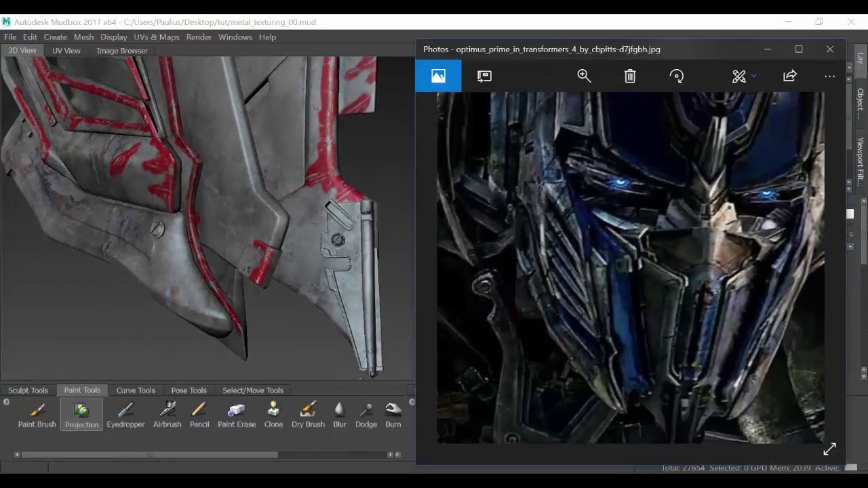Zoom the photo with the magnifier icon
The width and height of the screenshot is (868, 488).
click(584, 76)
